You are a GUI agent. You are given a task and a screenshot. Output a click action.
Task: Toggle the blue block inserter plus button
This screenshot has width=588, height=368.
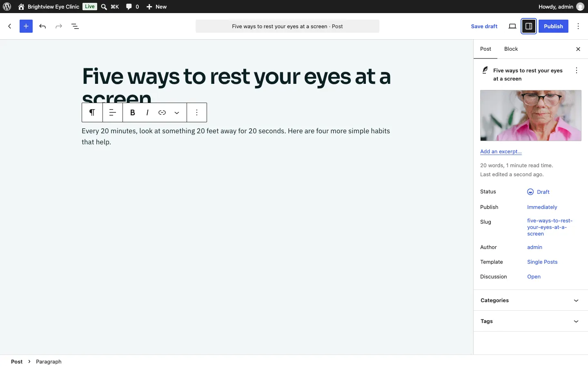(26, 26)
